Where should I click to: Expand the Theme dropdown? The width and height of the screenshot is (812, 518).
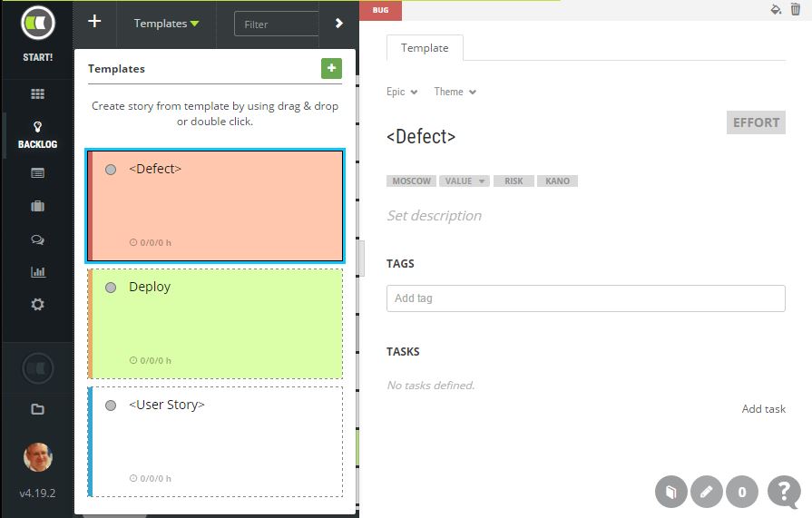[x=455, y=92]
